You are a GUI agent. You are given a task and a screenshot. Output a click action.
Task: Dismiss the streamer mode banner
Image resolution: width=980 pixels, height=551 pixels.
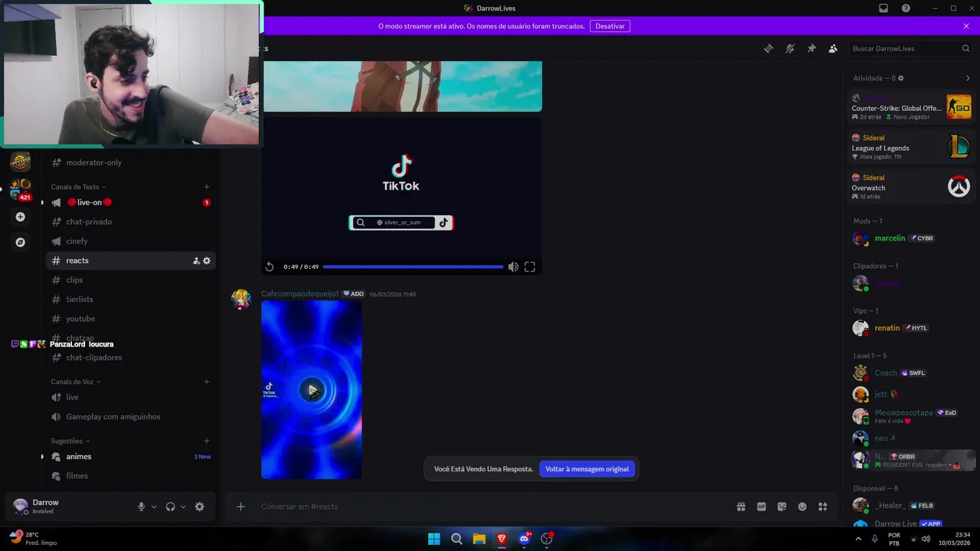point(966,26)
